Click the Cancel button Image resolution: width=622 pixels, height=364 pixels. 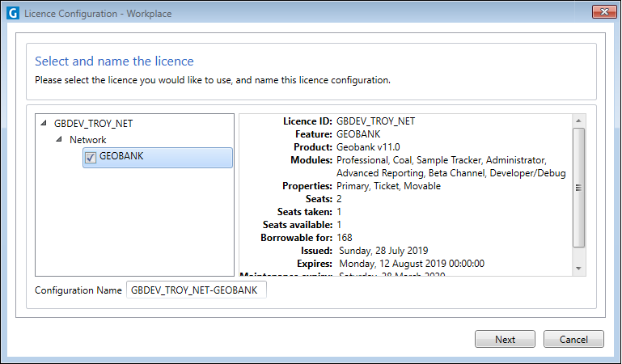pos(573,339)
